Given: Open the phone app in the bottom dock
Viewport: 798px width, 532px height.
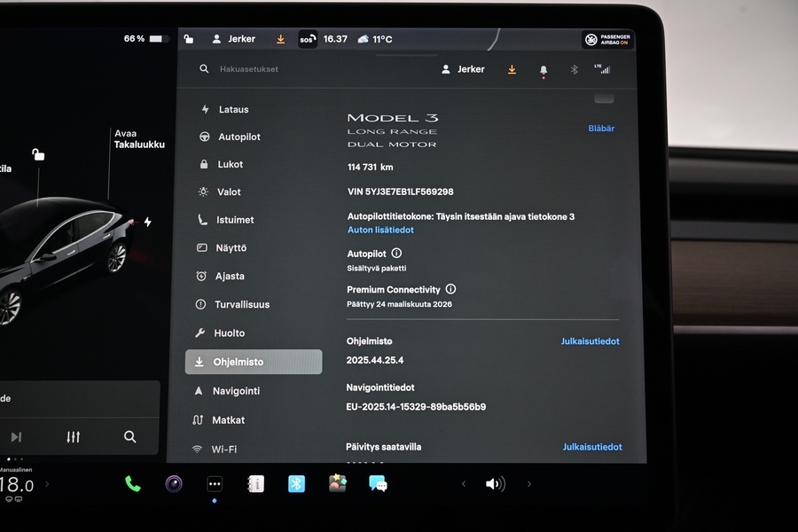Looking at the screenshot, I should pyautogui.click(x=132, y=483).
